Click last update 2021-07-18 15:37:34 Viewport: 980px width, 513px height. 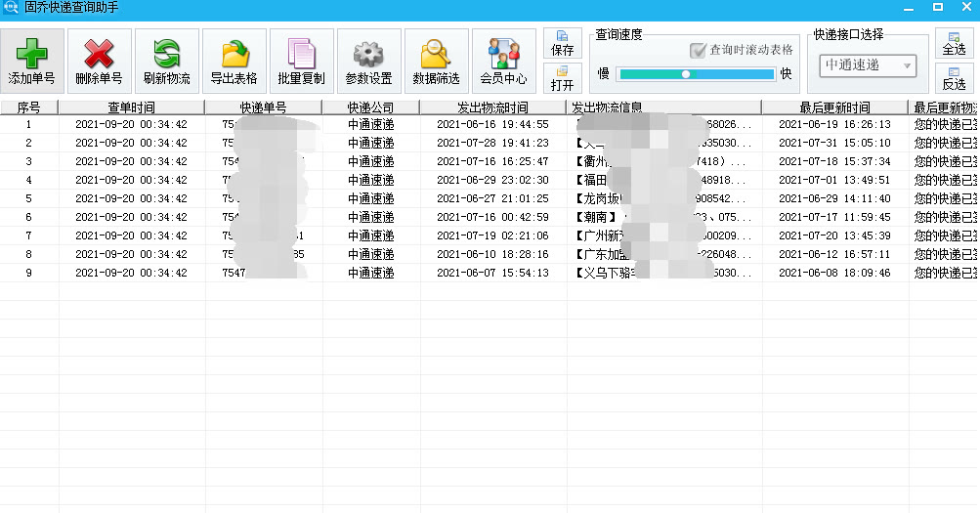click(834, 161)
